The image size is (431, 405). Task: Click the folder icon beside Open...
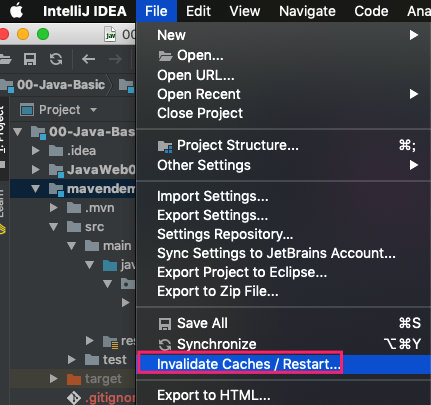tap(165, 56)
